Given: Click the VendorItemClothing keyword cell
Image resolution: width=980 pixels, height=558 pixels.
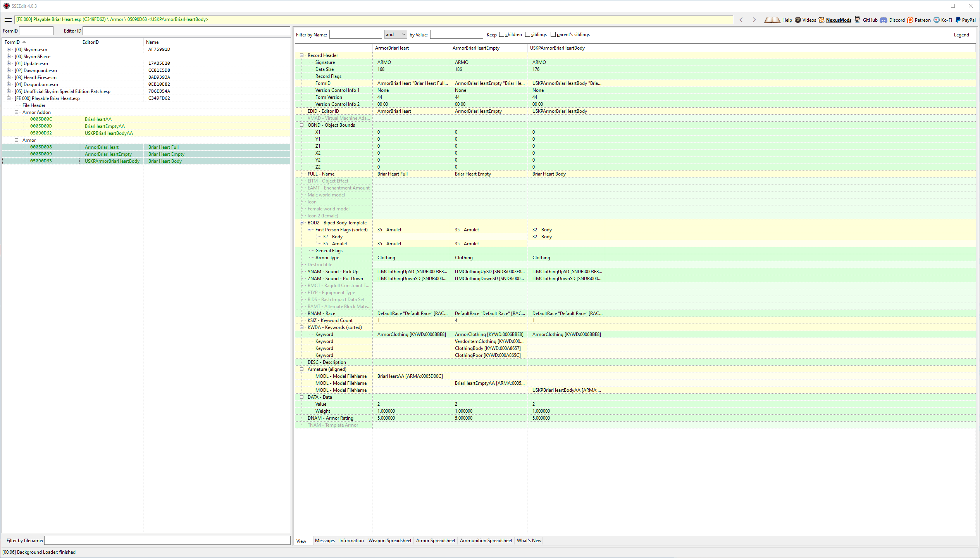Looking at the screenshot, I should coord(489,341).
